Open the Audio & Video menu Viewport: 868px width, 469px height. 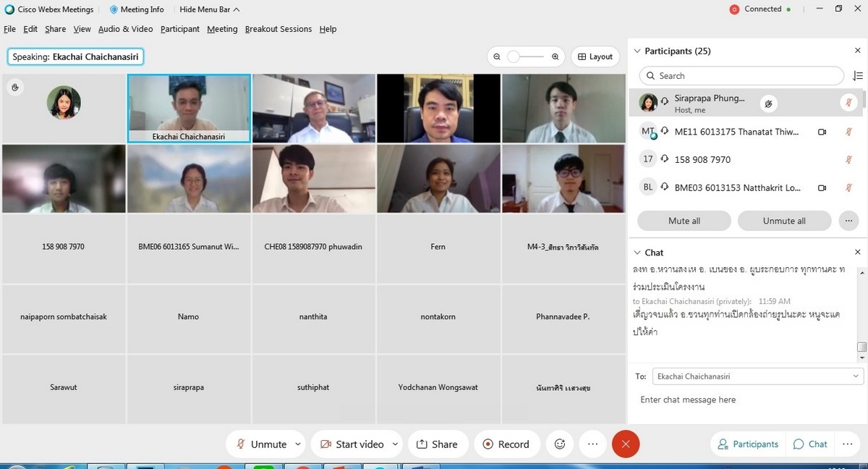point(125,29)
